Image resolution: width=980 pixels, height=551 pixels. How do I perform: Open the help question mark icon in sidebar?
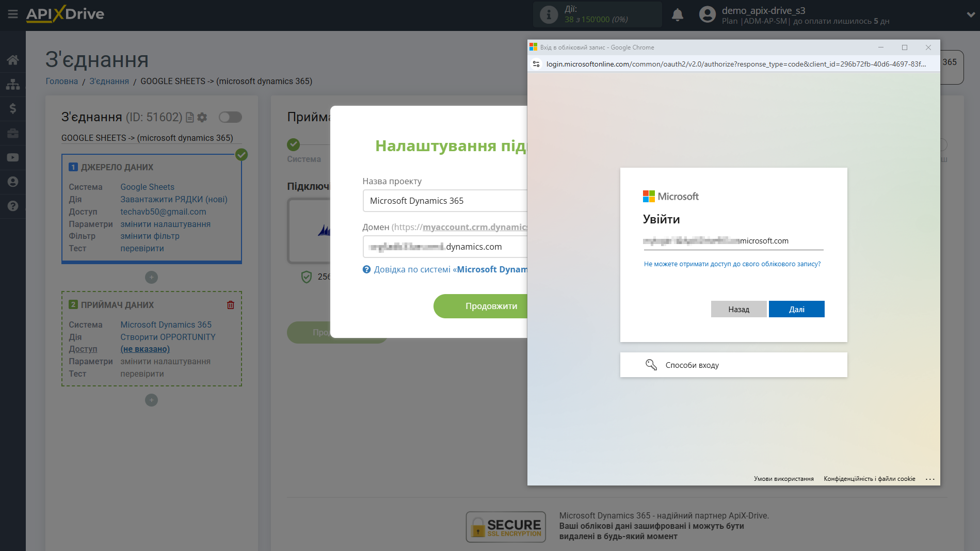13,206
